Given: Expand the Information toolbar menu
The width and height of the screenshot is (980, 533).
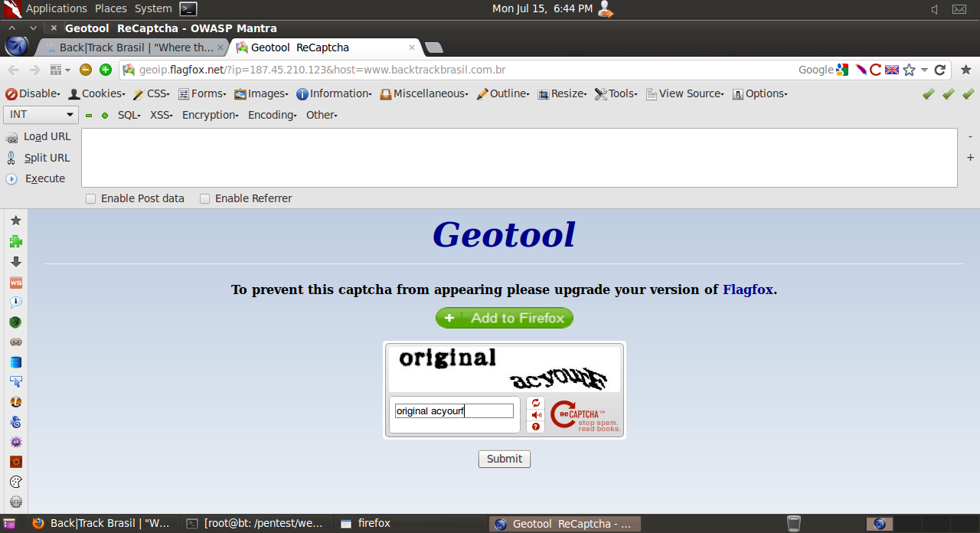Looking at the screenshot, I should [x=334, y=93].
